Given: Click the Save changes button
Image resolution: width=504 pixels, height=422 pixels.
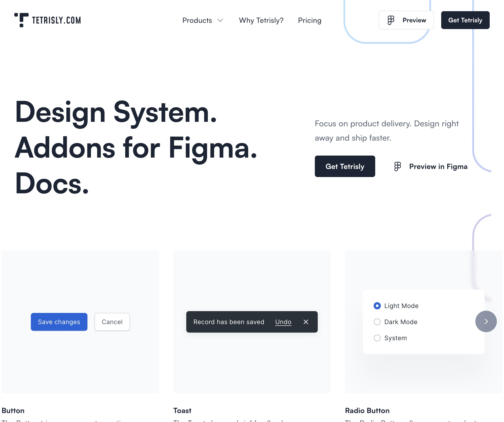Looking at the screenshot, I should 59,321.
